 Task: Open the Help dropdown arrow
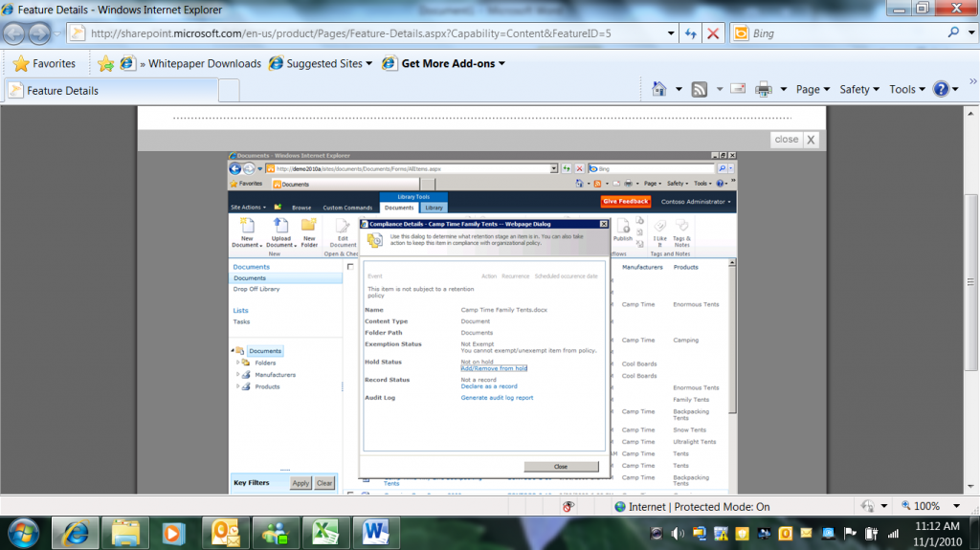pos(956,89)
